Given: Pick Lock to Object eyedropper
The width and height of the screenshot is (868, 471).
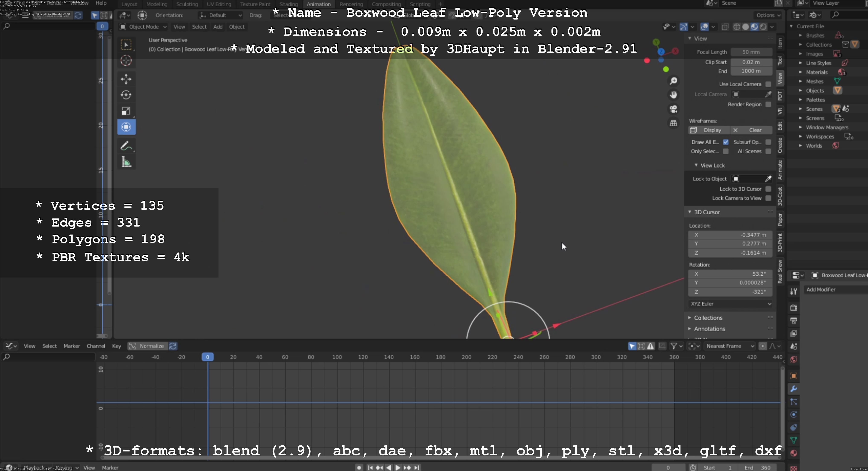Looking at the screenshot, I should tap(768, 179).
